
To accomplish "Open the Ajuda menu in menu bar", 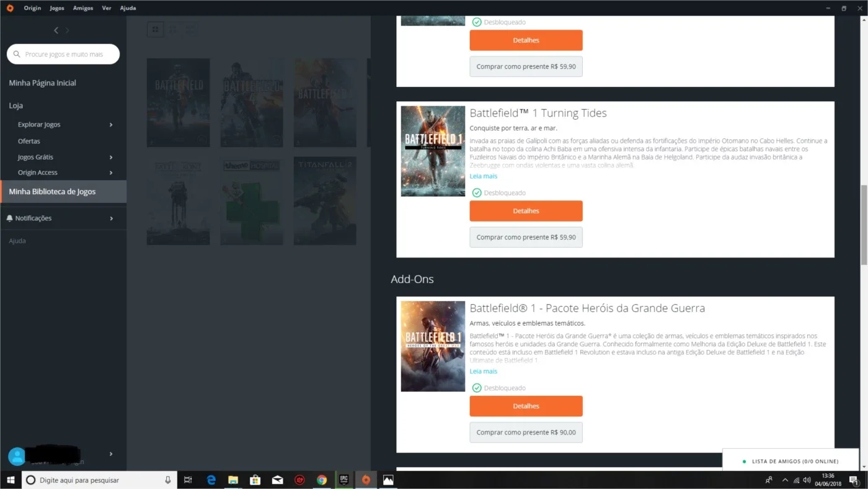I will 128,8.
